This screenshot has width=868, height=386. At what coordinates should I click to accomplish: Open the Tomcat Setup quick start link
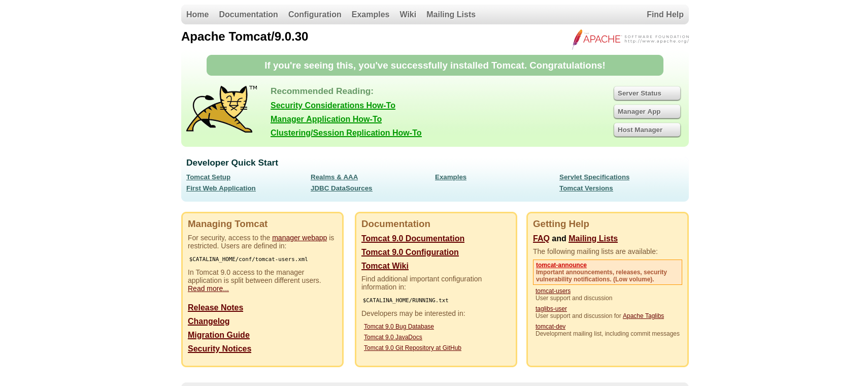click(x=208, y=177)
